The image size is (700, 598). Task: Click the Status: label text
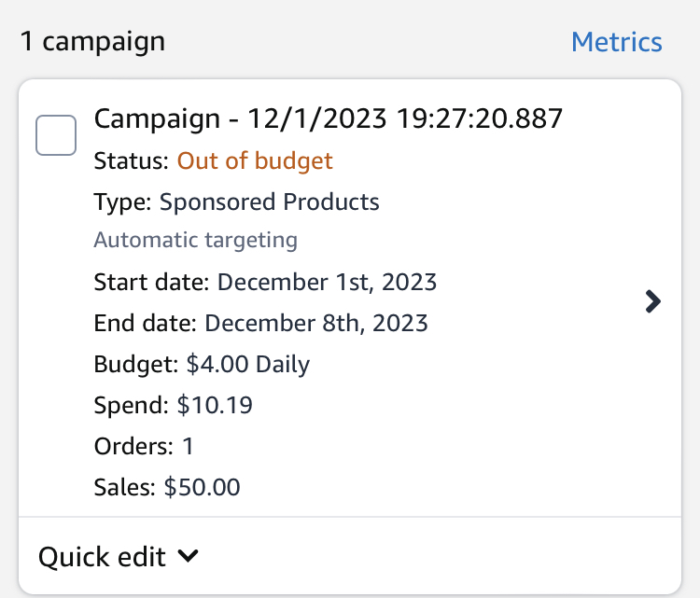click(x=132, y=160)
